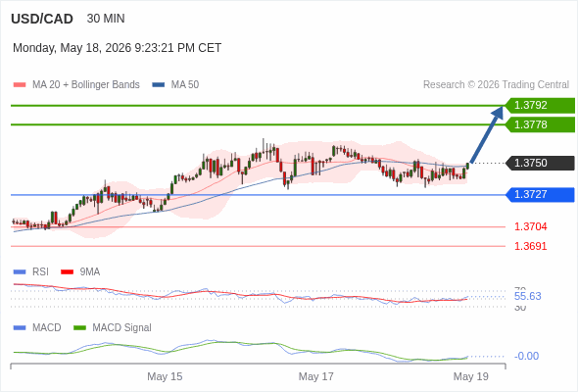Click the blue MACD legend swatch

tap(20, 328)
